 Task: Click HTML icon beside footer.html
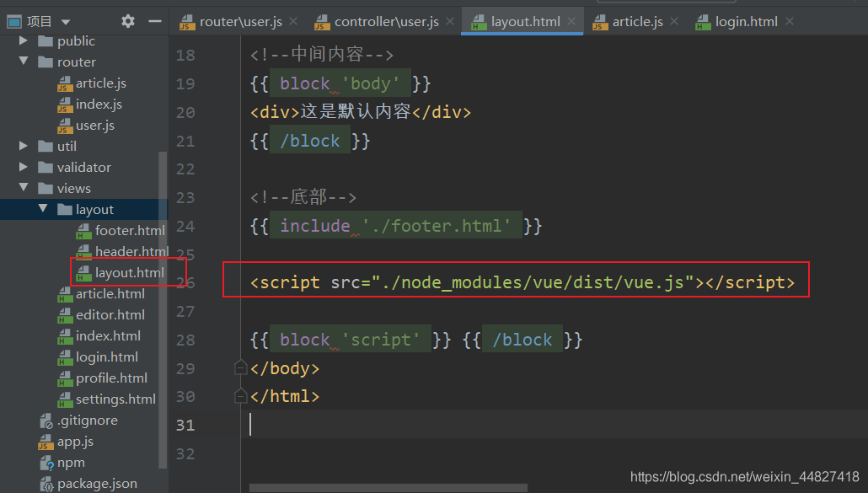point(83,231)
